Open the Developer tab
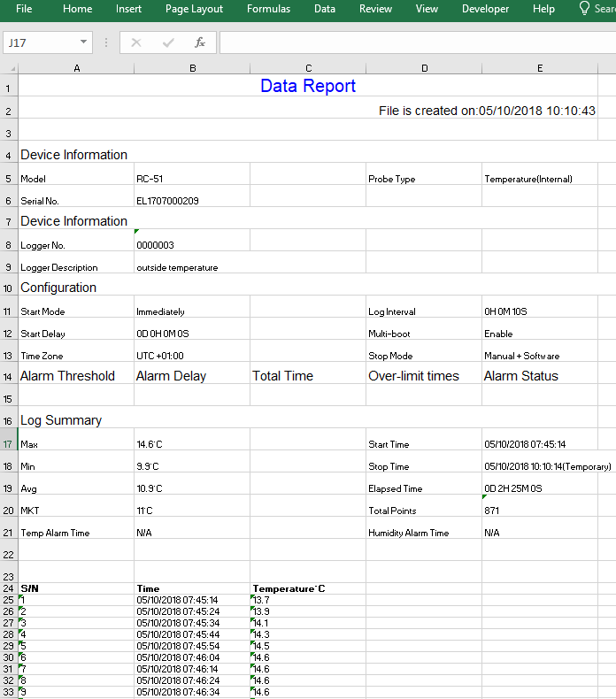The width and height of the screenshot is (616, 699). [x=485, y=9]
